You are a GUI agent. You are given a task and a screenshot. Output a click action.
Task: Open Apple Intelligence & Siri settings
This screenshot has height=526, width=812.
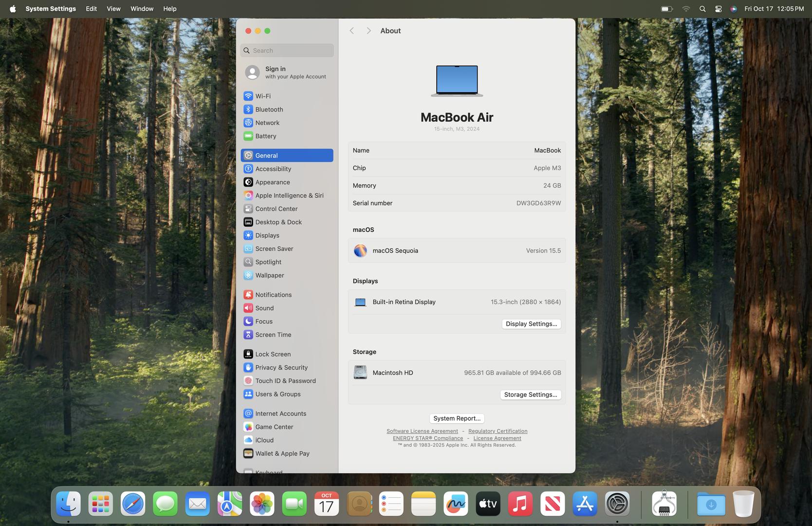[x=289, y=196]
